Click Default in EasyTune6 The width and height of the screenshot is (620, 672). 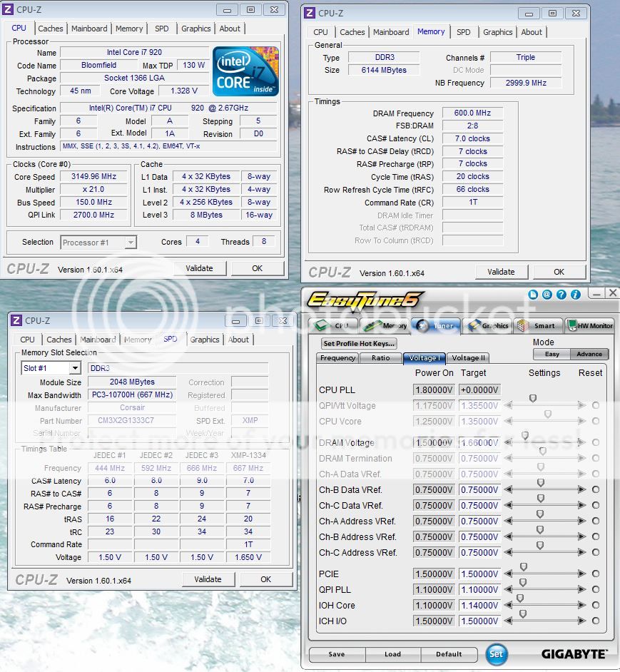[x=449, y=654]
